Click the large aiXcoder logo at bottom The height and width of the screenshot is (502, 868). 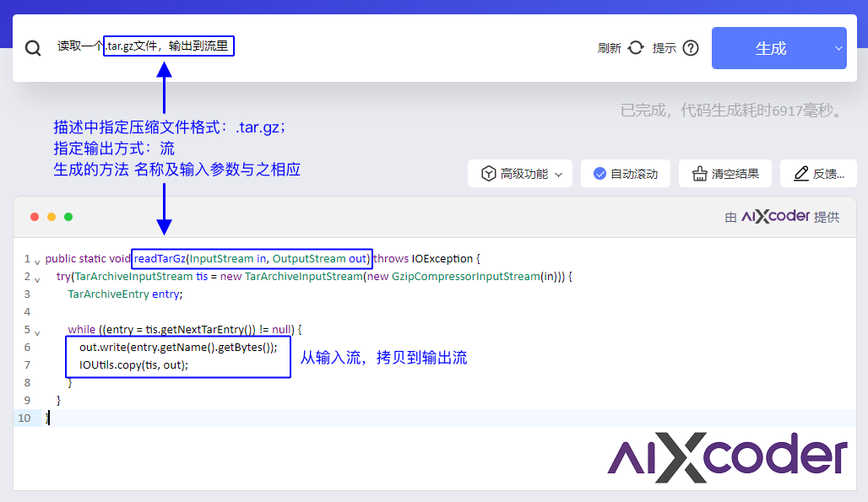728,457
